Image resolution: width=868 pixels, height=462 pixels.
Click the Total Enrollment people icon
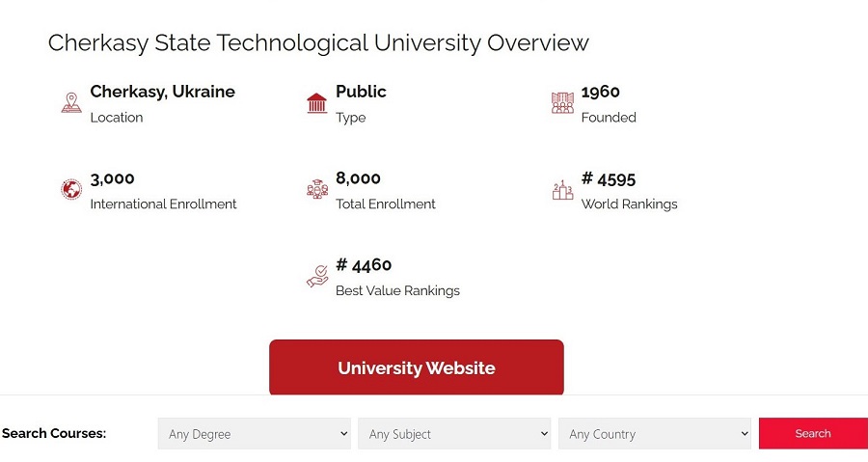(316, 190)
